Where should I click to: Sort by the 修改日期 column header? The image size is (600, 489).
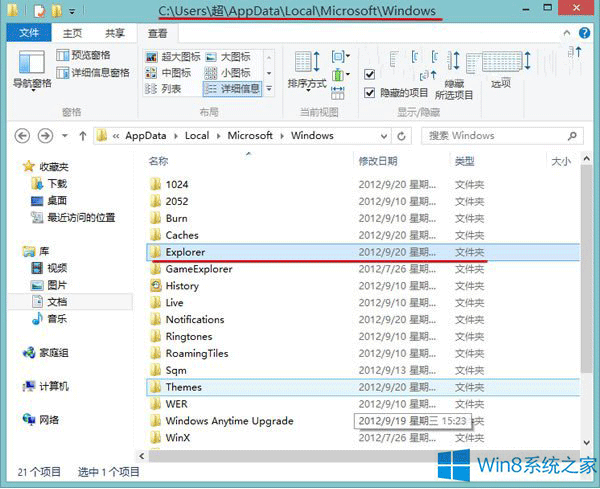click(x=378, y=161)
